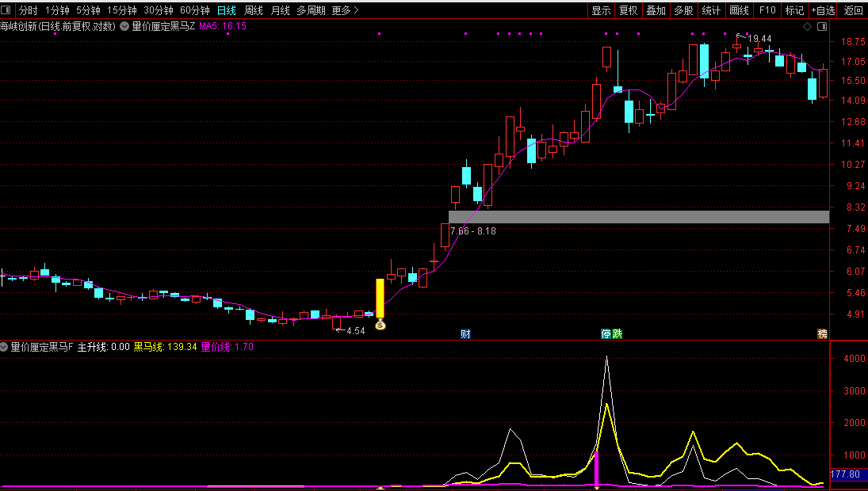This screenshot has width=868, height=491.
Task: Open F10 company information
Action: [x=767, y=10]
